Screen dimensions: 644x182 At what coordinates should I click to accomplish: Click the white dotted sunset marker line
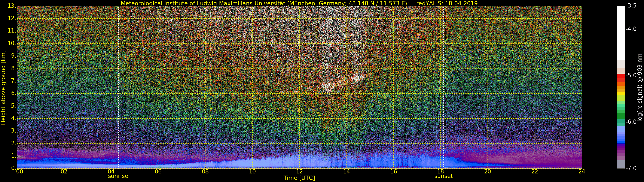443,87
